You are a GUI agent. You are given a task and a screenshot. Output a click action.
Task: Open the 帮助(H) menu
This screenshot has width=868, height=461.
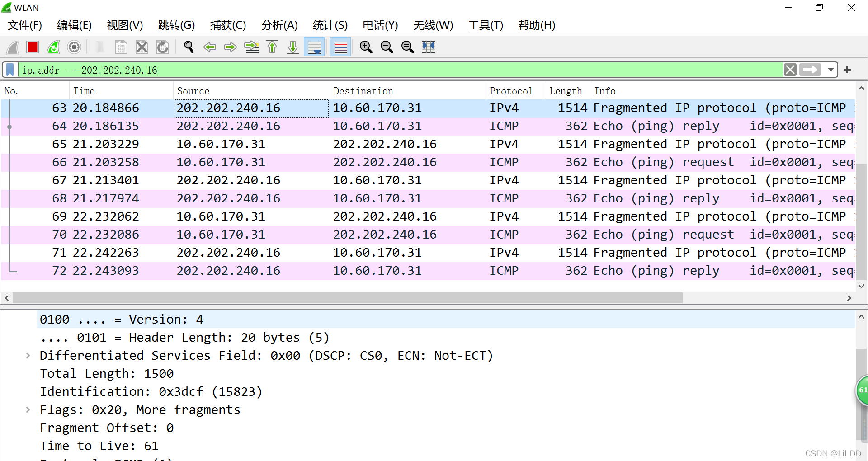click(x=537, y=25)
